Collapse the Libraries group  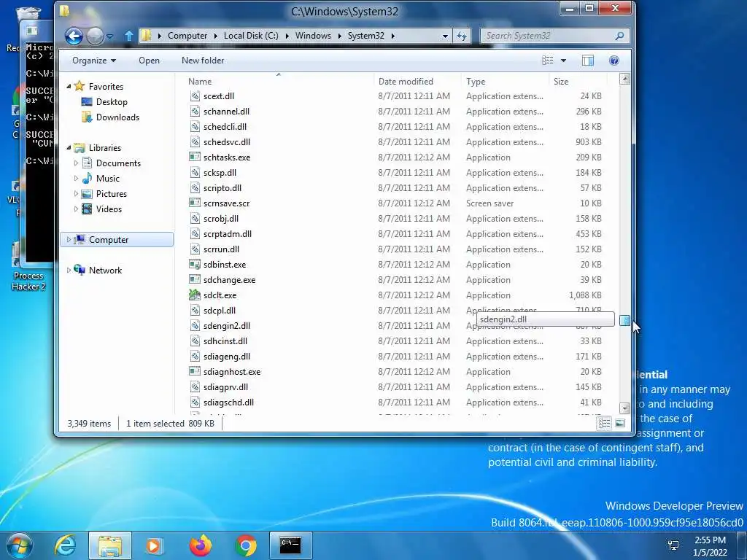click(69, 147)
